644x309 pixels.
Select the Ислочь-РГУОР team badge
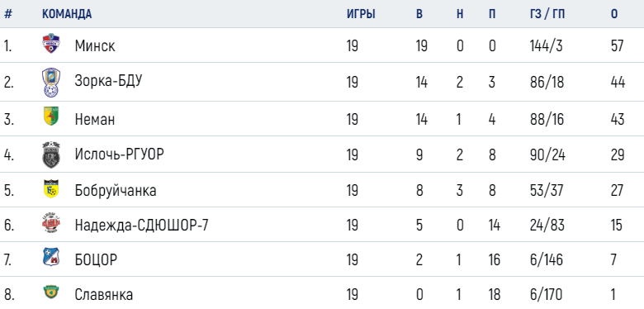pos(51,154)
